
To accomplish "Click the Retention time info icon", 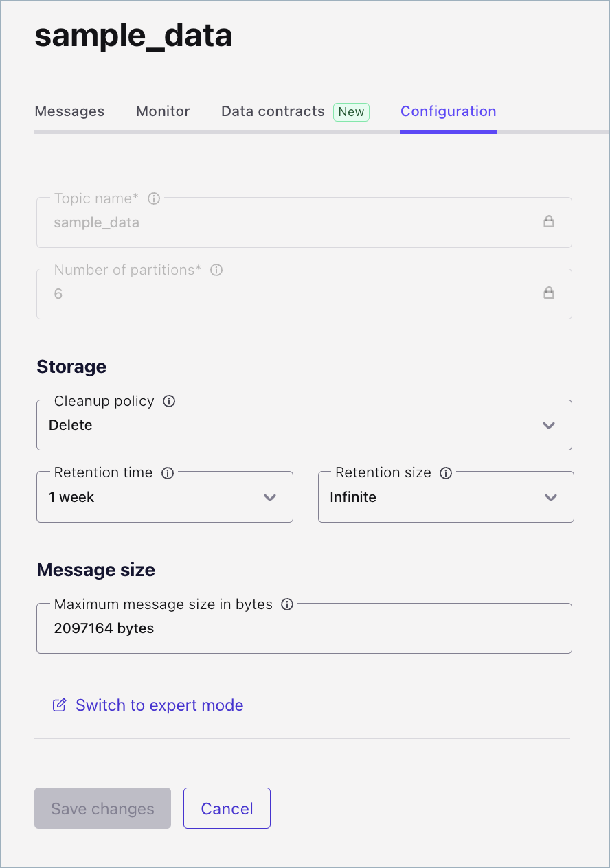I will 168,472.
